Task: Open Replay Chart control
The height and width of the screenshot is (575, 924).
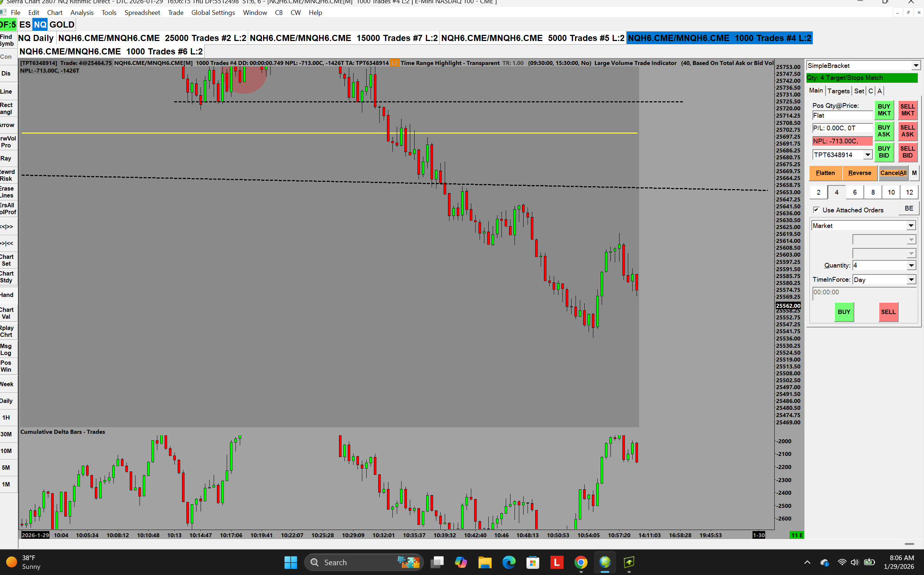Action: (7, 332)
